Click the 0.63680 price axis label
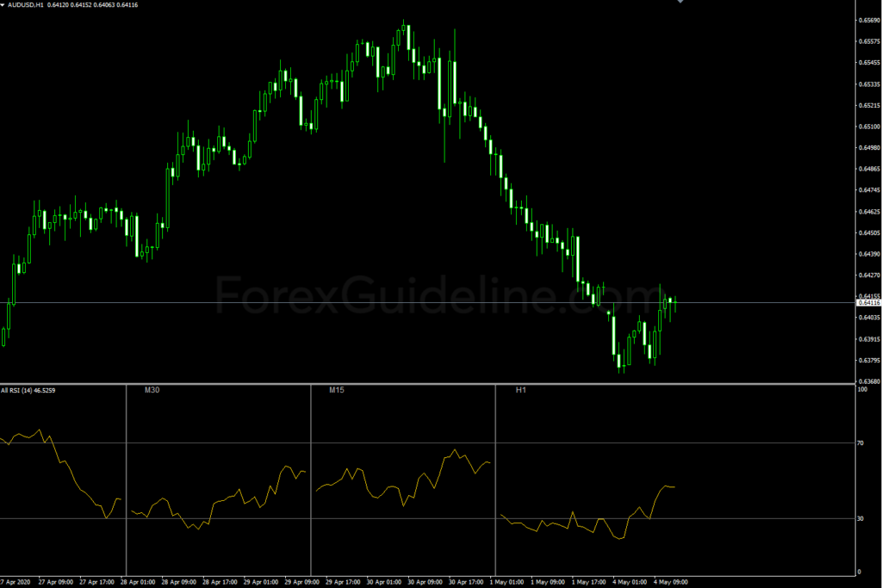 869,381
